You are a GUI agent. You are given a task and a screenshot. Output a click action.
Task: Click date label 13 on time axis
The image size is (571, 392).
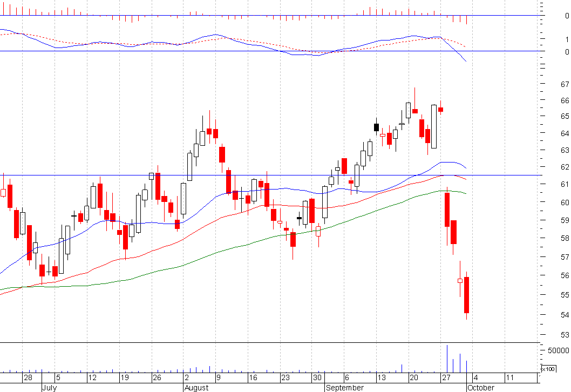point(381,377)
